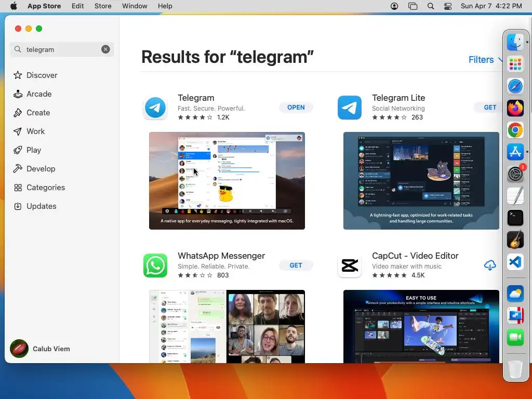This screenshot has height=399, width=532.
Task: Open TextEdit from the Dock
Action: tap(515, 196)
